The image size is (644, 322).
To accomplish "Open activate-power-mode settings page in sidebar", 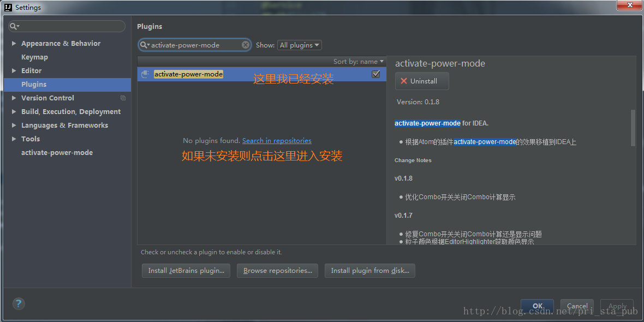I will (57, 153).
